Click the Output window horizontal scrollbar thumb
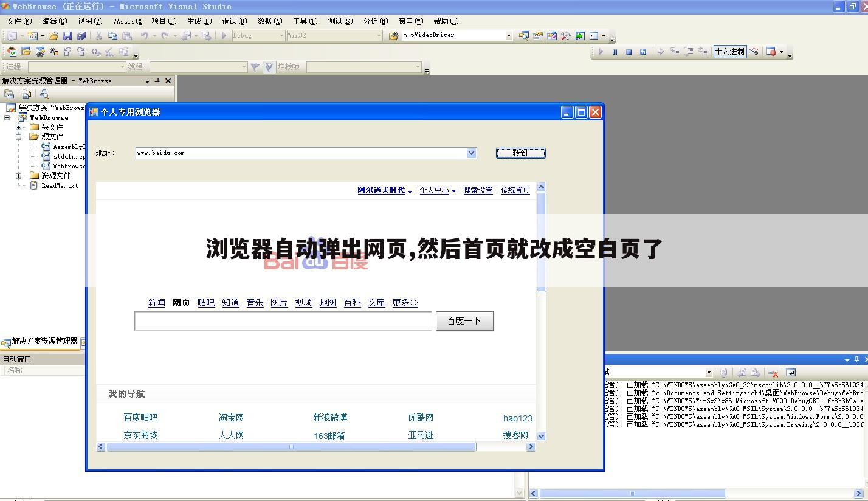Image resolution: width=868 pixels, height=501 pixels. click(x=633, y=493)
